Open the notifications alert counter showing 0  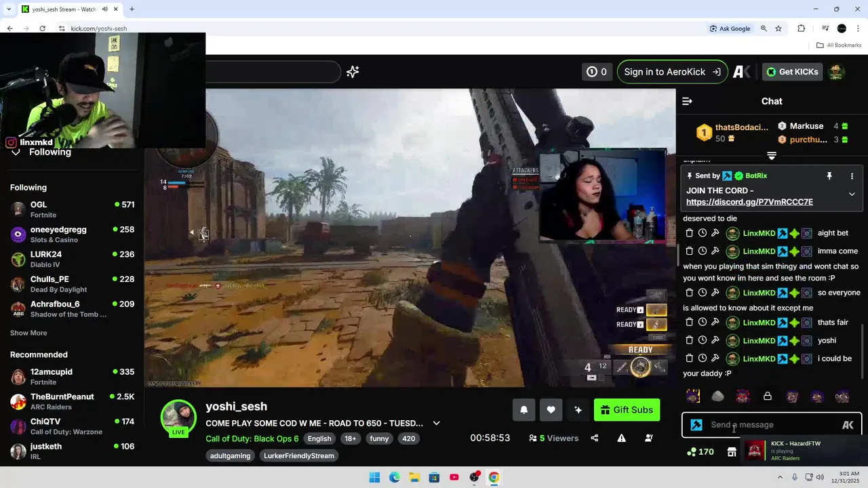597,72
